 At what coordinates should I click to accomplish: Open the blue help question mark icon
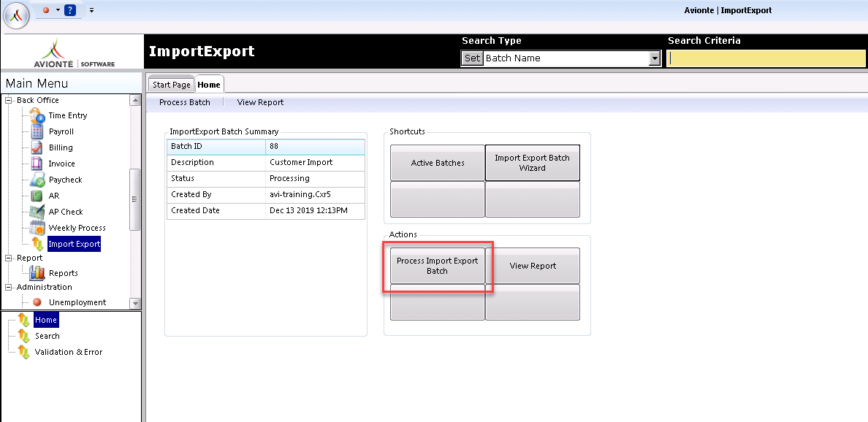point(69,10)
